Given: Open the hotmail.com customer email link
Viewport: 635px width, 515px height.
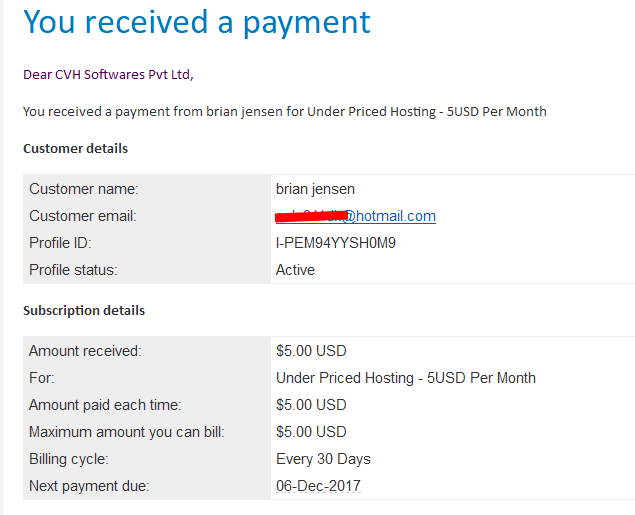Looking at the screenshot, I should tap(356, 216).
